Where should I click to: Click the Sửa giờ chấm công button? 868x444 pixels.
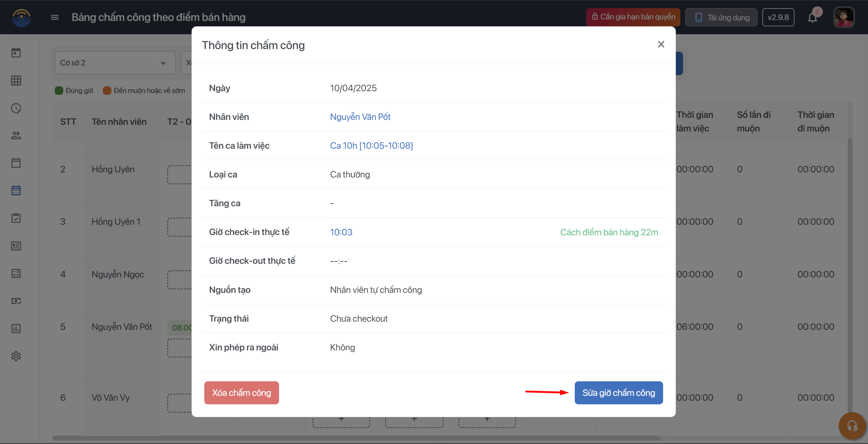[618, 393]
